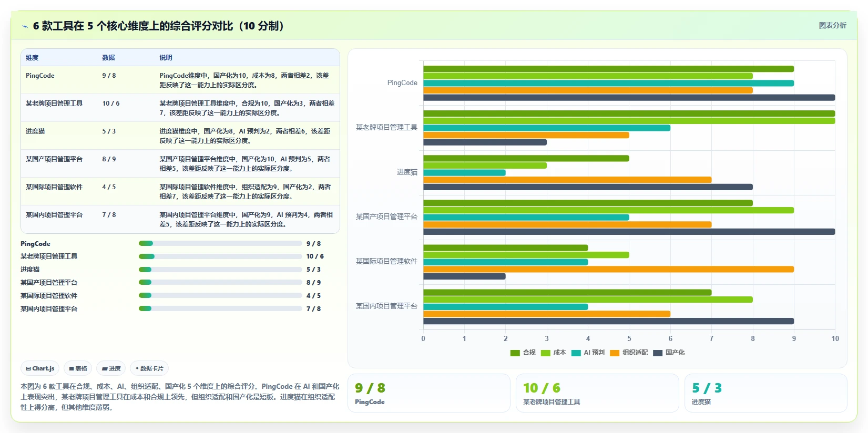868x433 pixels.
Task: Toggle the AI 预判 legend item
Action: (x=588, y=353)
